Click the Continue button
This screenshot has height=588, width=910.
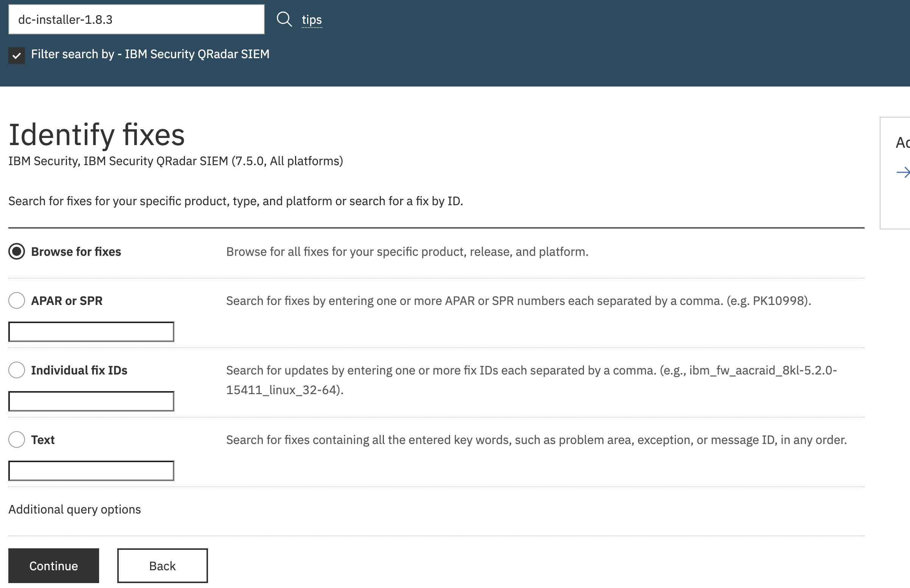[53, 565]
